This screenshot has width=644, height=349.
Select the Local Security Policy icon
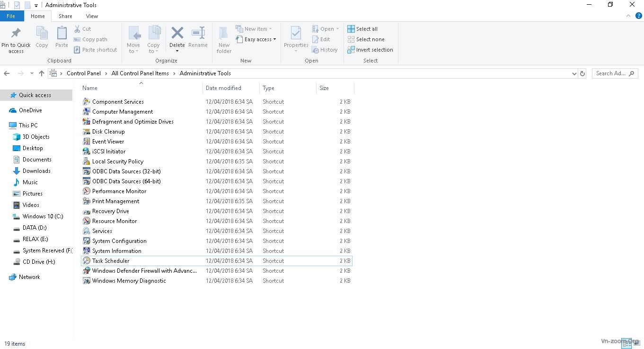[x=86, y=161]
